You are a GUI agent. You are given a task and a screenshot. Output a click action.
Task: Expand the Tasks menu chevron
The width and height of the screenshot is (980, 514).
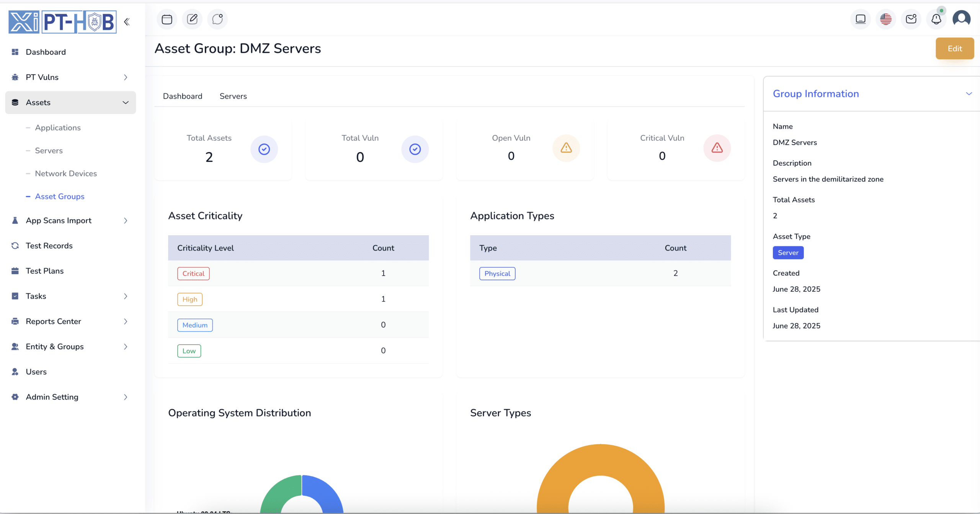[126, 296]
